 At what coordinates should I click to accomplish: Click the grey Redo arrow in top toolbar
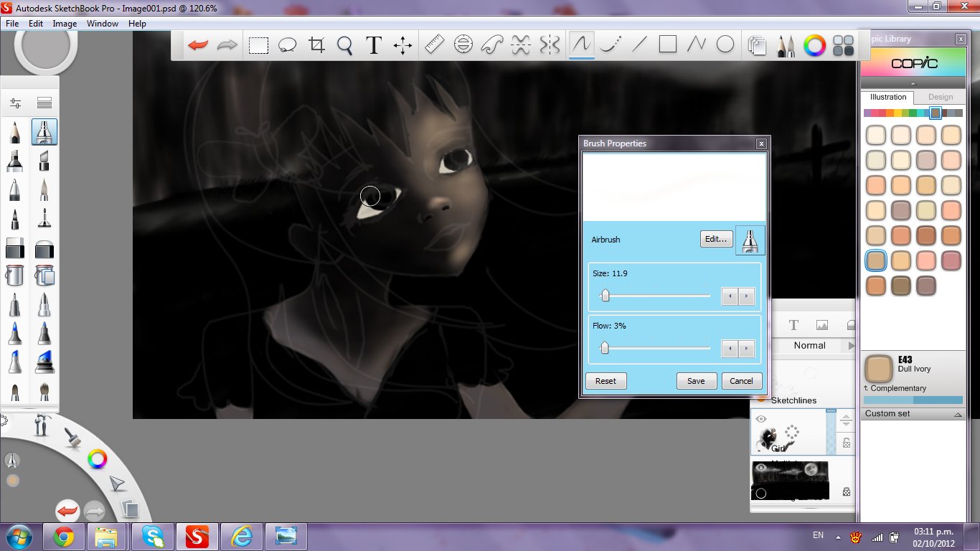pos(227,45)
